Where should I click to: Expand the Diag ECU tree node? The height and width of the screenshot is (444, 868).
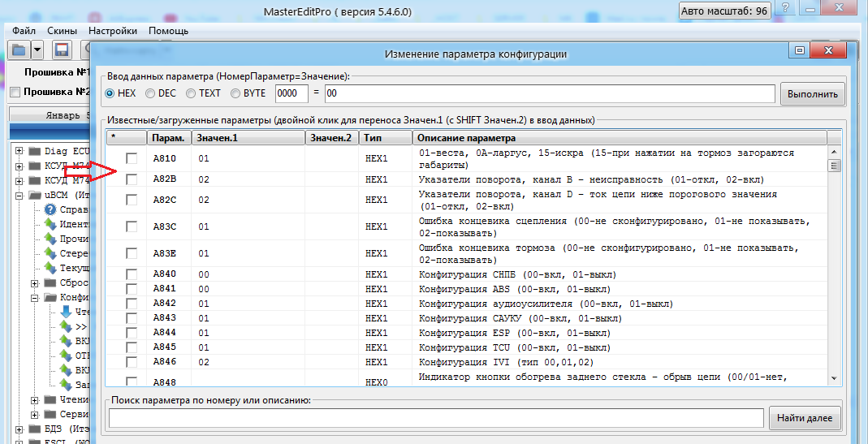(x=19, y=151)
